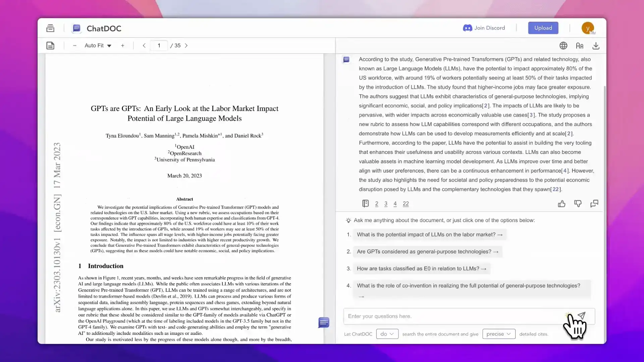
Task: Open the page thumbnails panel icon
Action: click(50, 46)
